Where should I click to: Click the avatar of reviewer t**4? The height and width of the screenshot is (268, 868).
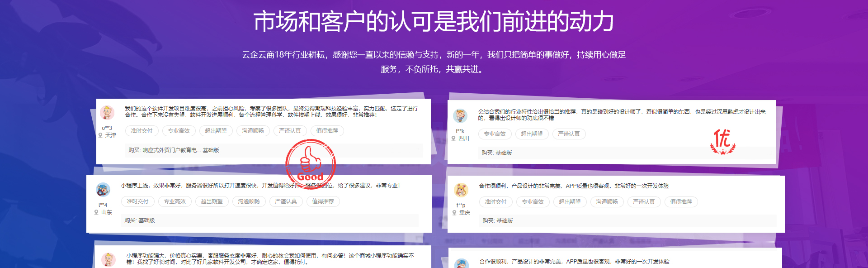pyautogui.click(x=103, y=189)
